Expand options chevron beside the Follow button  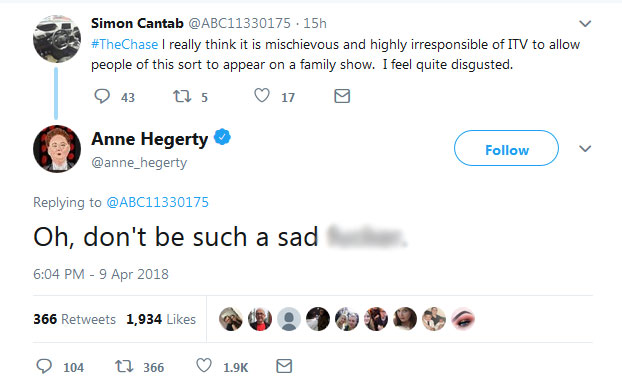[x=585, y=149]
